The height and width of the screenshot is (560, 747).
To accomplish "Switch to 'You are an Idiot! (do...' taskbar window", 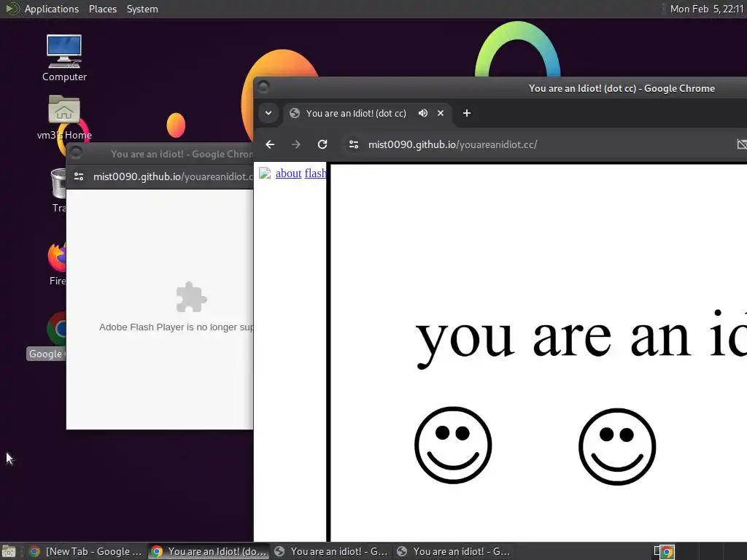I will 209,551.
